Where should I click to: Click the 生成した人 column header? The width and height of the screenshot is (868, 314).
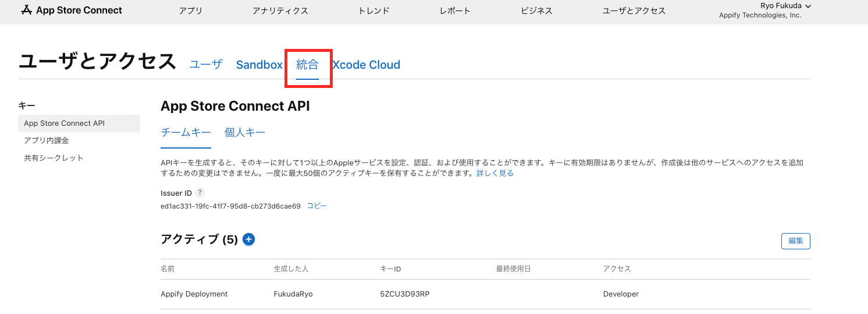(x=291, y=269)
